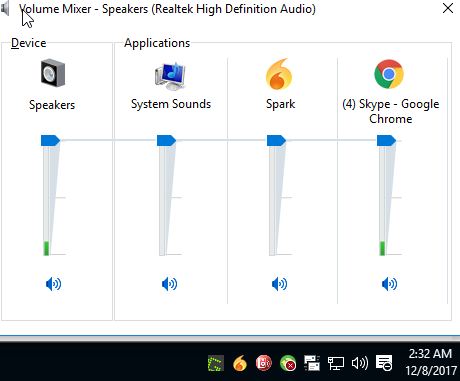Open the Spark flame icon in system tray

(x=240, y=363)
